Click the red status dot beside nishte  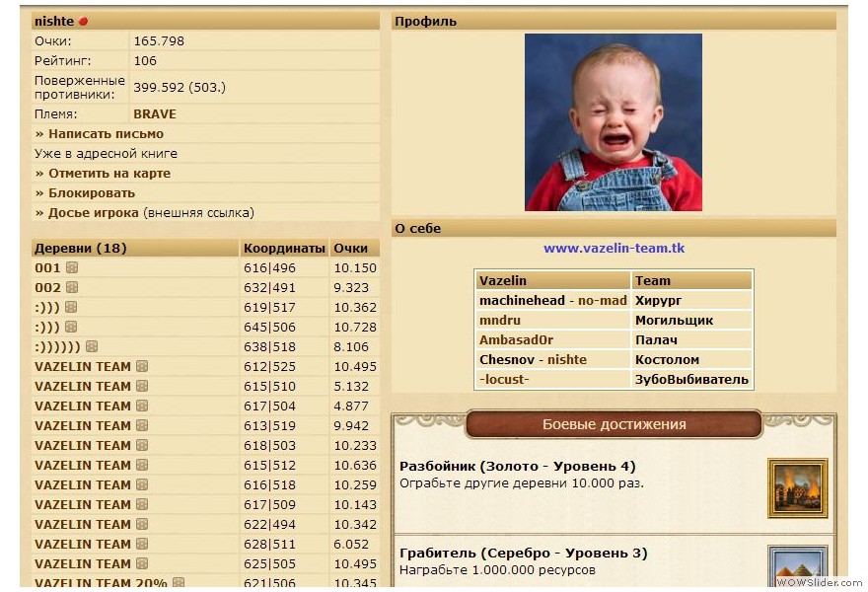coord(84,22)
